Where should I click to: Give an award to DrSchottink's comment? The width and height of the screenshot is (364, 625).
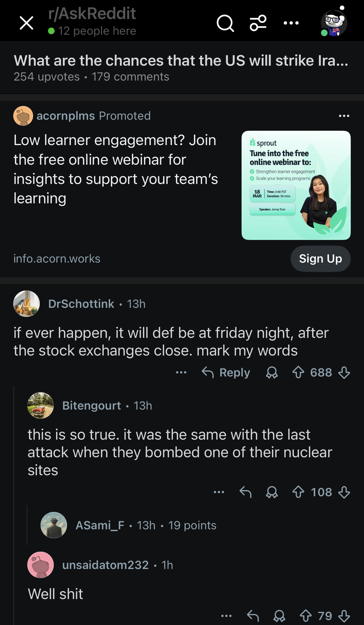tap(272, 372)
